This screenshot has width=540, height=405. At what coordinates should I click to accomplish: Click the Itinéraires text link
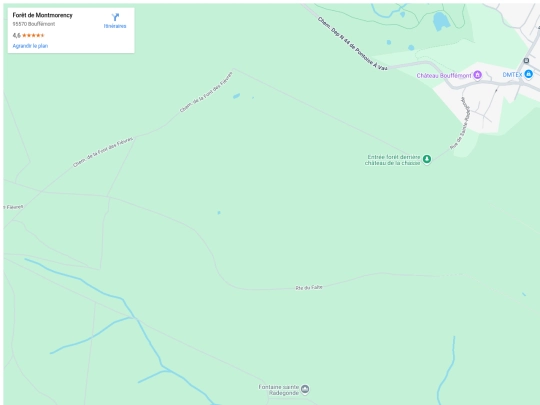115,26
